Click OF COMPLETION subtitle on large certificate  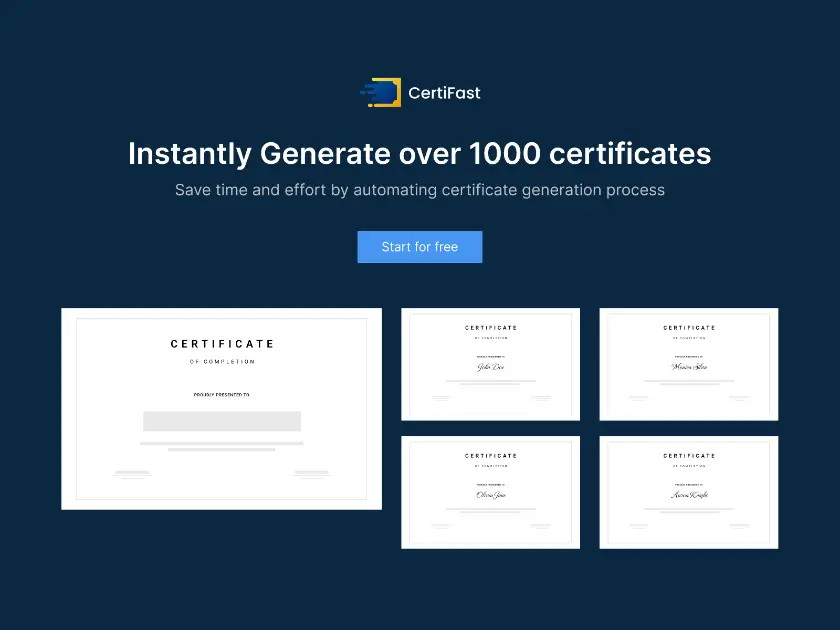(x=222, y=361)
